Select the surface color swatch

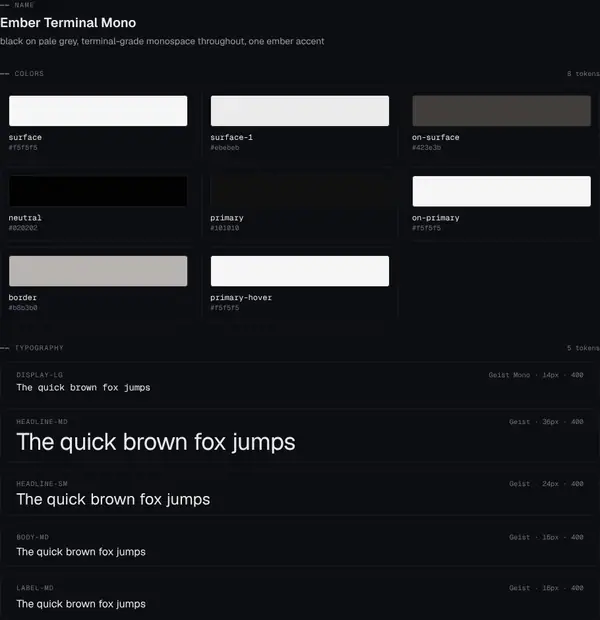pos(98,111)
